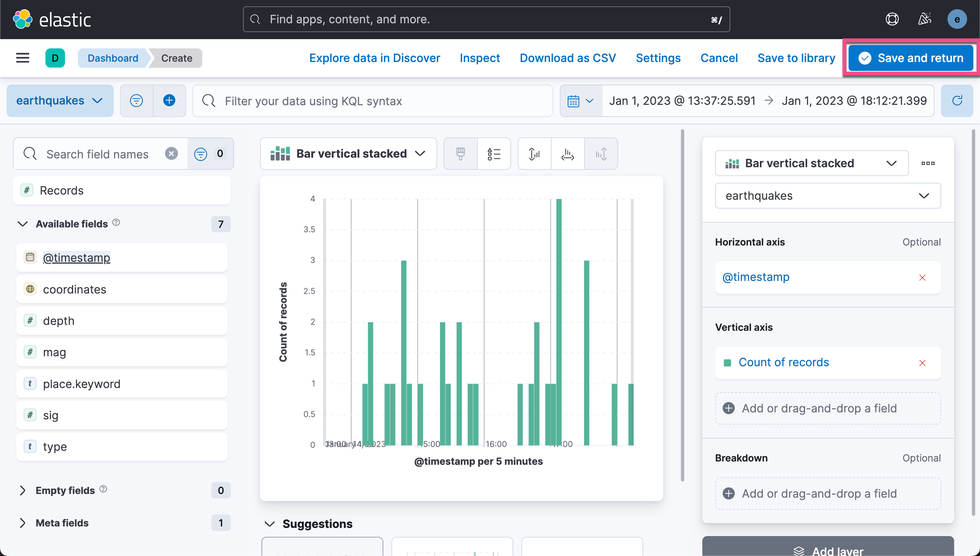Viewport: 980px width, 556px height.
Task: Click the refresh query button
Action: point(957,101)
